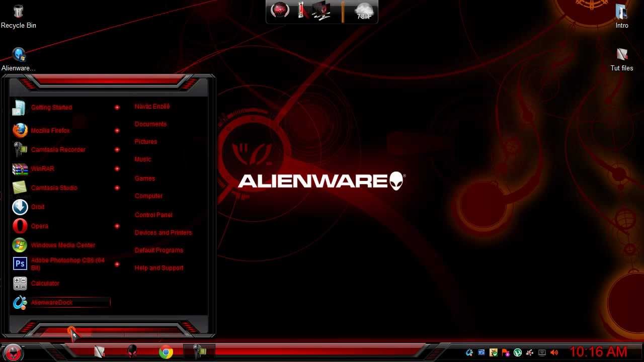Expand Camtasia Recorder jump list arrow

coord(117,149)
